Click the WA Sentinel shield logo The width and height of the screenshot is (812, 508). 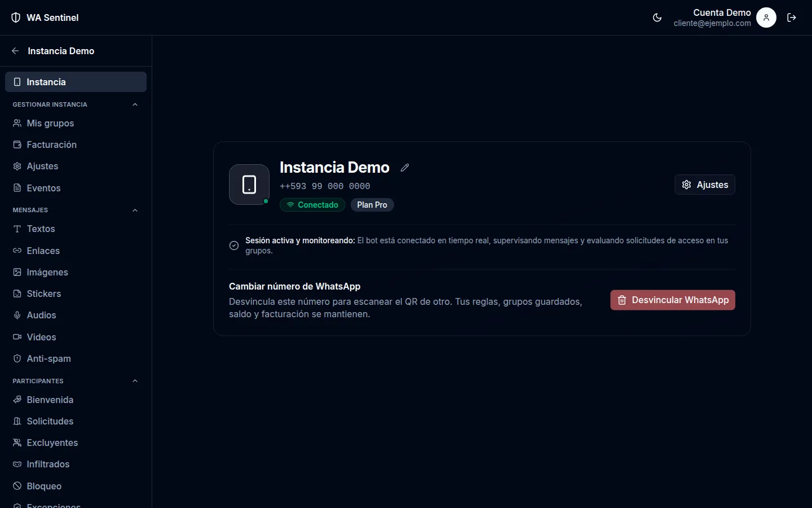point(16,17)
